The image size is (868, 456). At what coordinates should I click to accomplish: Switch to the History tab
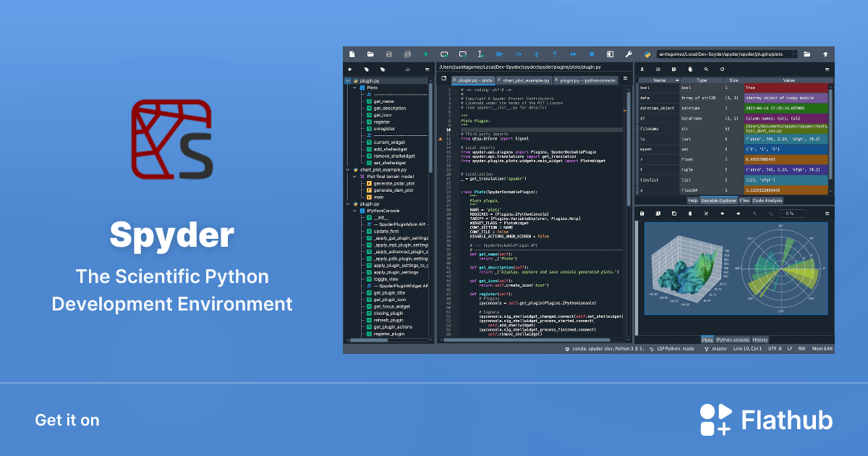[x=759, y=339]
